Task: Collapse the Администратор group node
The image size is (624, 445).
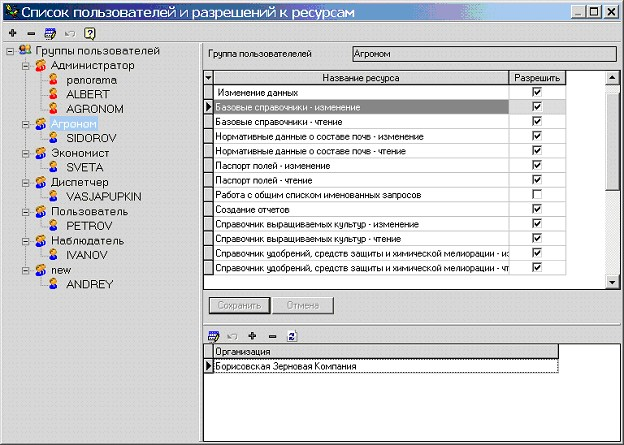Action: [25, 65]
